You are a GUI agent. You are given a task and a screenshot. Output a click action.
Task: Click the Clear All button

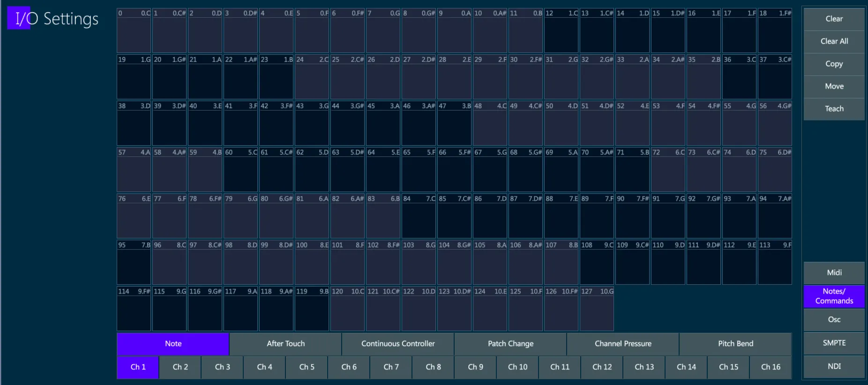click(x=834, y=42)
